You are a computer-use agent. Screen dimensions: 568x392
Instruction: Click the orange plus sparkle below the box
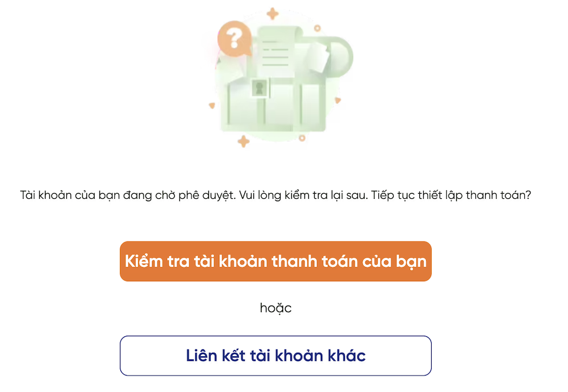[x=244, y=141]
